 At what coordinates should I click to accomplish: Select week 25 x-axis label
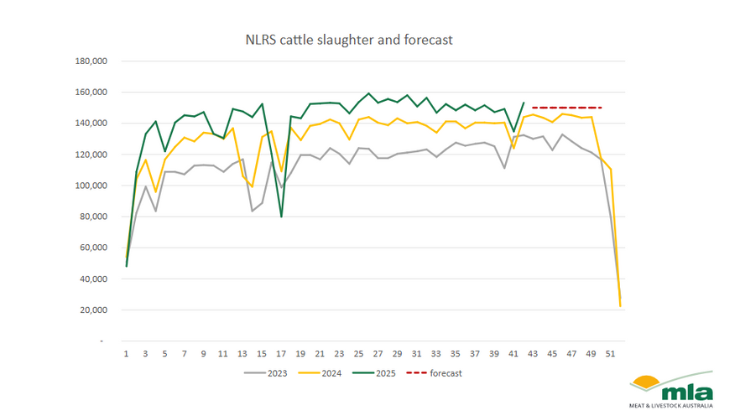(357, 353)
